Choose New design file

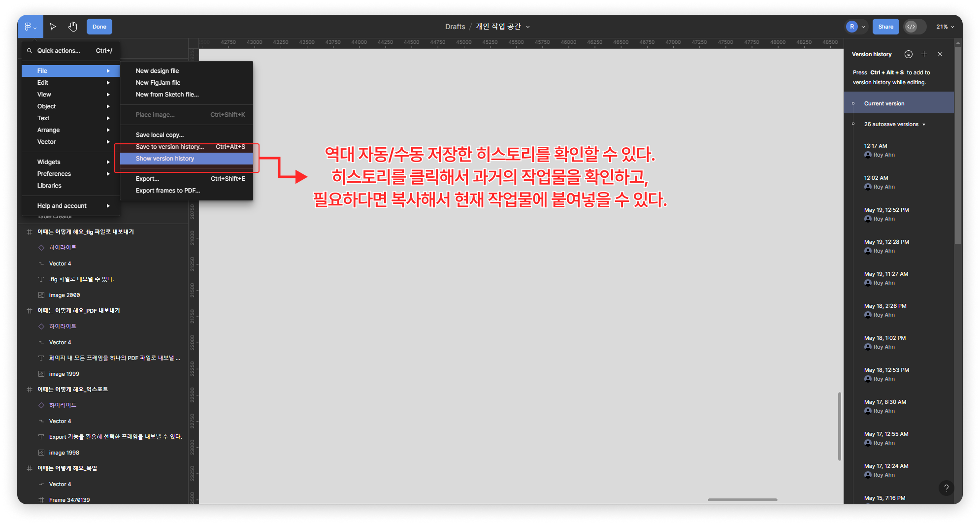[187, 71]
